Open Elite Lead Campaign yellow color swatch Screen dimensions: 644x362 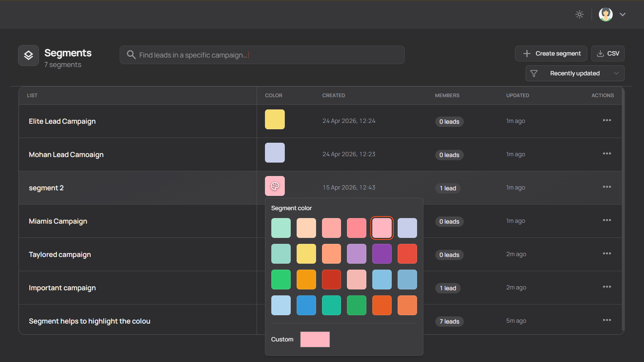(275, 119)
